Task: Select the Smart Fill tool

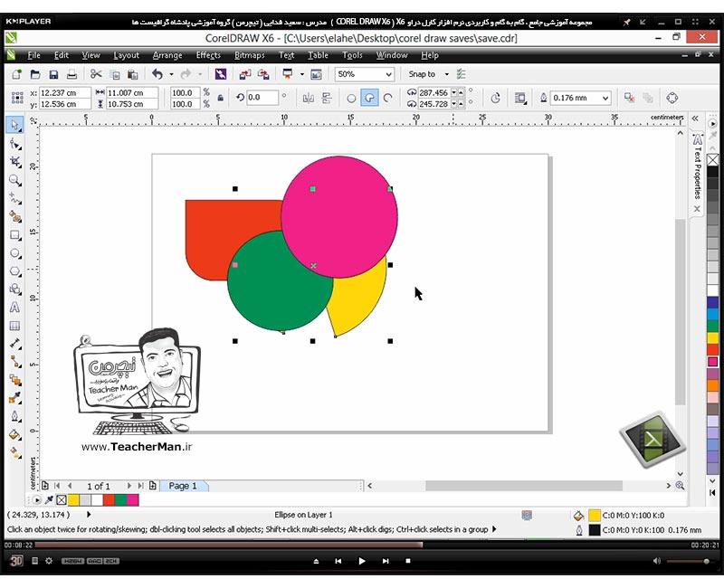Action: point(14,217)
